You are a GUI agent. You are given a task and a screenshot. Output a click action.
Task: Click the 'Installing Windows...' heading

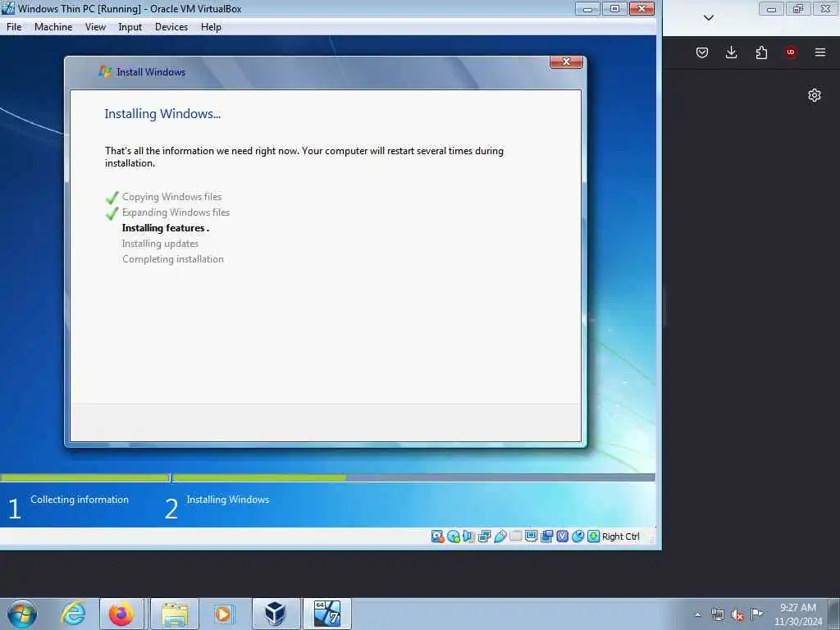click(162, 113)
